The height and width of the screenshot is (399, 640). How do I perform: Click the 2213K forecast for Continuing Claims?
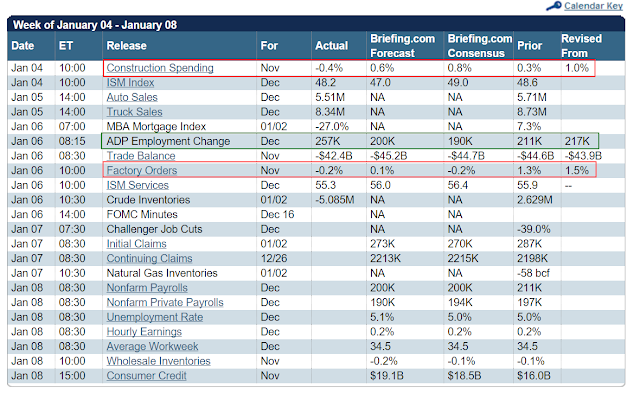[x=385, y=259]
